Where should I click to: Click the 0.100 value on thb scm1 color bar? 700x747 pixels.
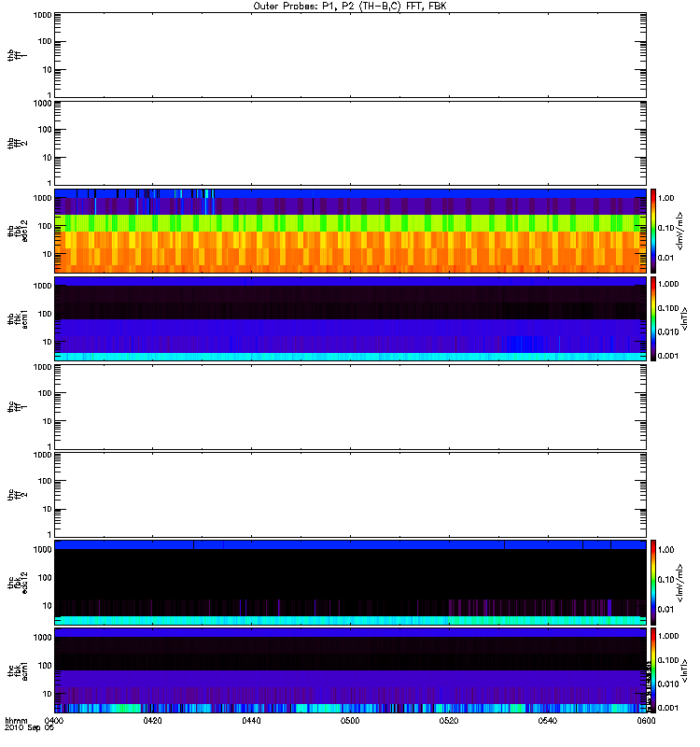point(668,308)
